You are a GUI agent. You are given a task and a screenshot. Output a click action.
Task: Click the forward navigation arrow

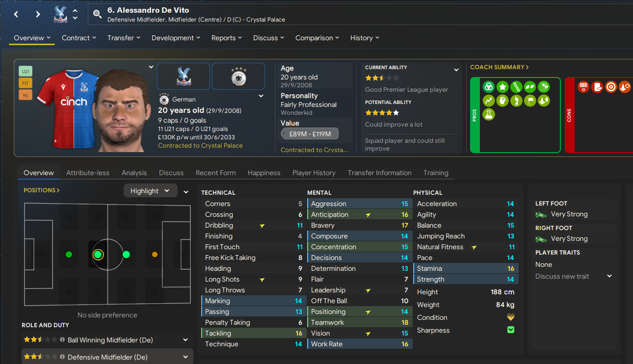point(38,14)
